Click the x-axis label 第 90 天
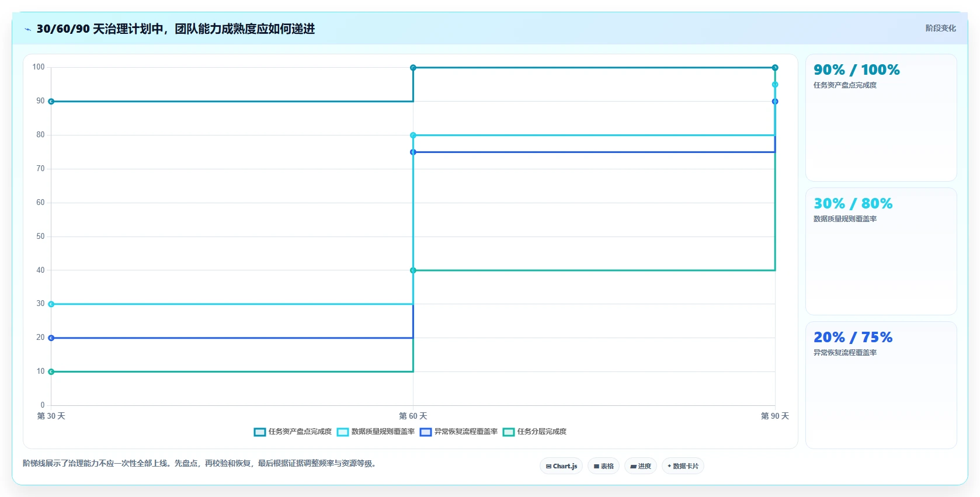980x497 pixels. [x=775, y=416]
